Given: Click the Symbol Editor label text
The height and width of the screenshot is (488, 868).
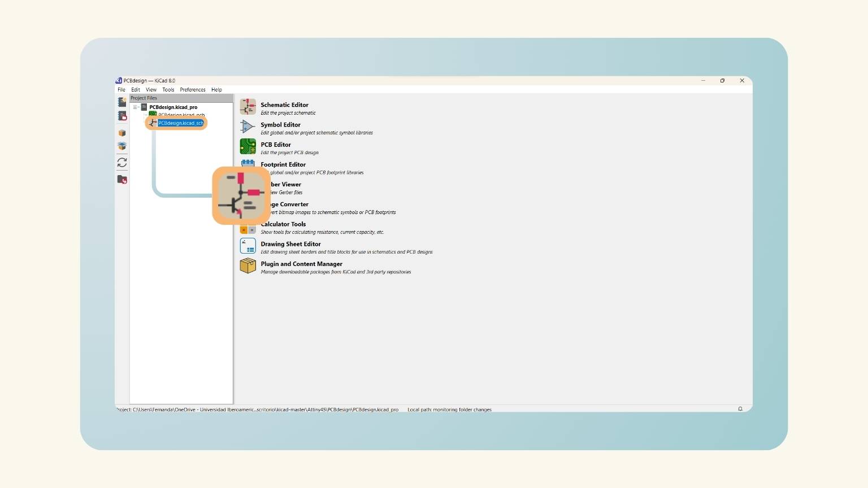Looking at the screenshot, I should pyautogui.click(x=280, y=125).
